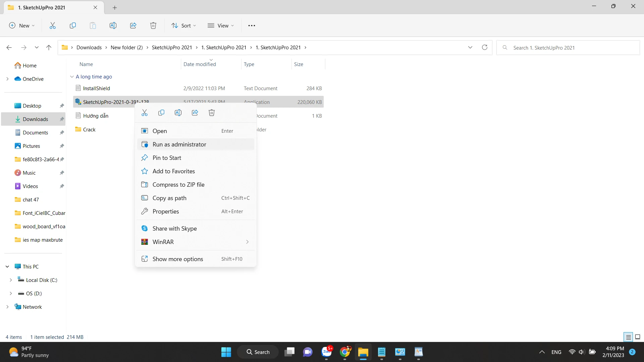Open the New item dropdown

[x=22, y=25]
